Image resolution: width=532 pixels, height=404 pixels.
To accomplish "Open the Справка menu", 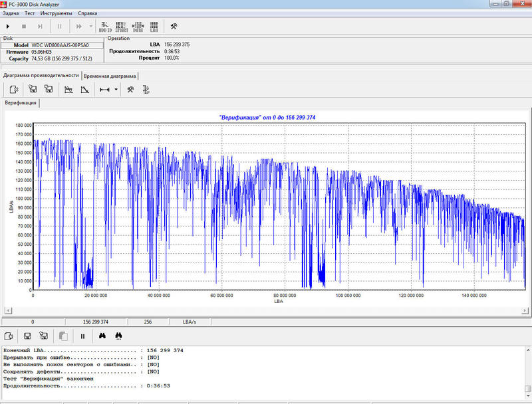I will [x=87, y=13].
